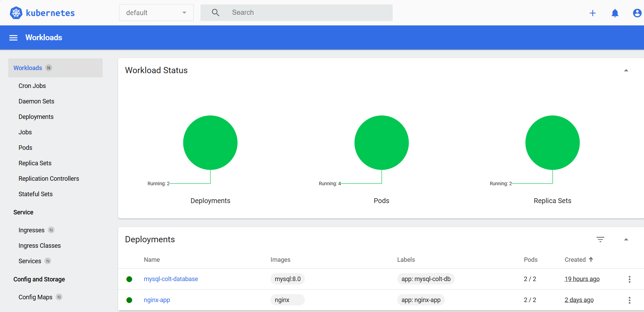Open the notifications bell
This screenshot has height=312, width=644.
click(x=615, y=13)
